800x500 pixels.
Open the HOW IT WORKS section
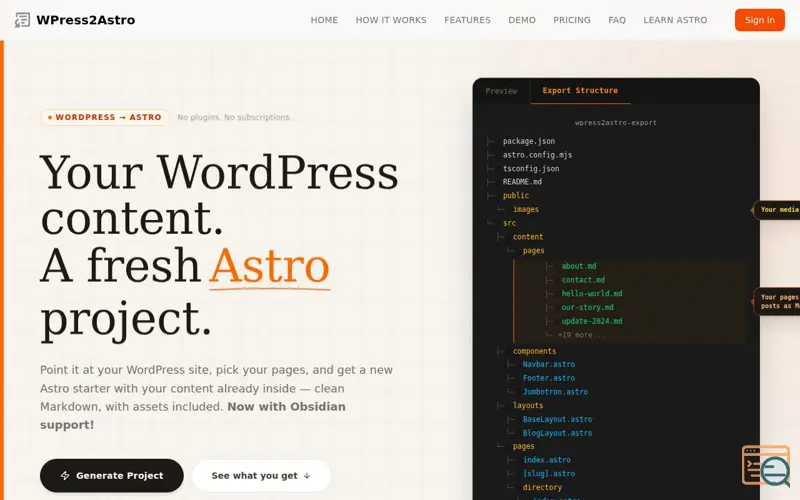click(391, 20)
